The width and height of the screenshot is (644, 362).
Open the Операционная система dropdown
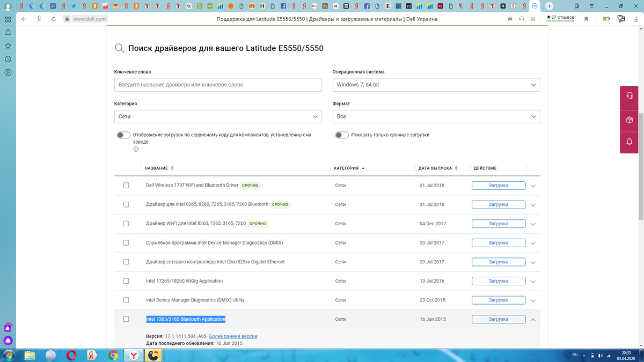pos(436,85)
